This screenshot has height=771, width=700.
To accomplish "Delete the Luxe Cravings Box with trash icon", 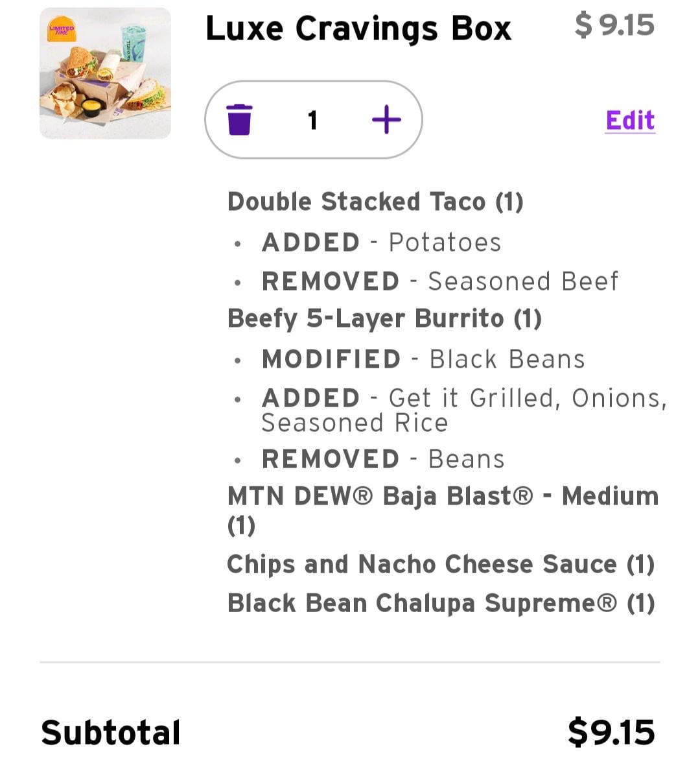I will (239, 119).
